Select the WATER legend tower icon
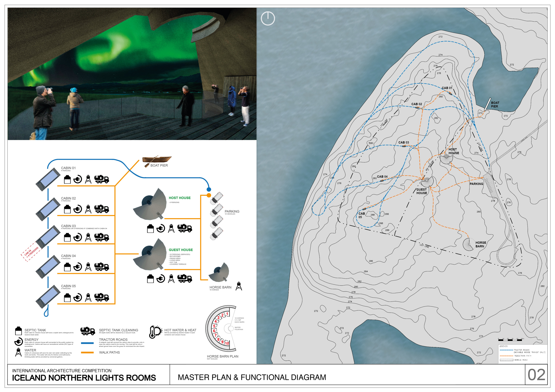555x392 pixels. click(x=18, y=352)
